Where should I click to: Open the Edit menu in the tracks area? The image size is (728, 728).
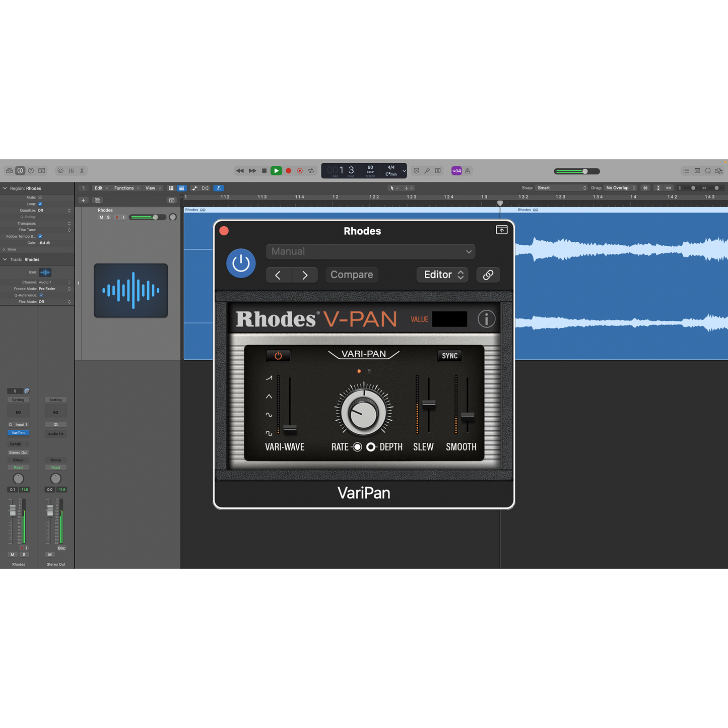coord(101,188)
